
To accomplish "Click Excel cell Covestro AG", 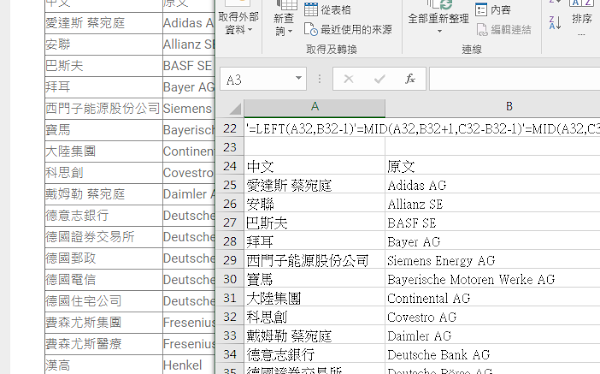I will (x=493, y=317).
